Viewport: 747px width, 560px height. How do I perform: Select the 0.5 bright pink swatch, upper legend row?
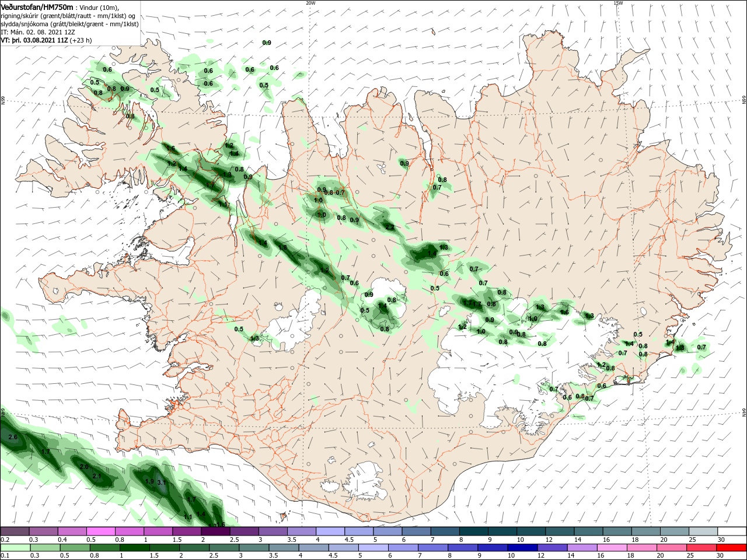tap(100, 531)
